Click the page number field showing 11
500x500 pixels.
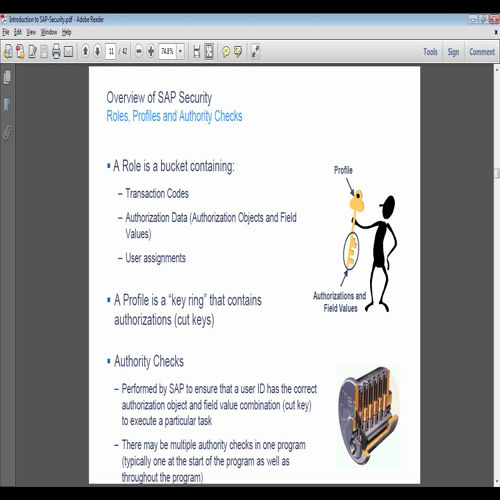pos(110,51)
